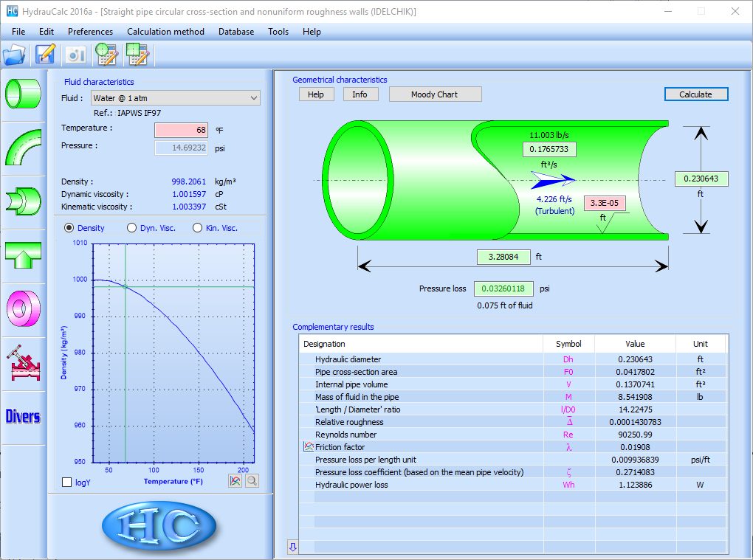
Task: Select the Pressure loss per length unit row
Action: [512, 459]
